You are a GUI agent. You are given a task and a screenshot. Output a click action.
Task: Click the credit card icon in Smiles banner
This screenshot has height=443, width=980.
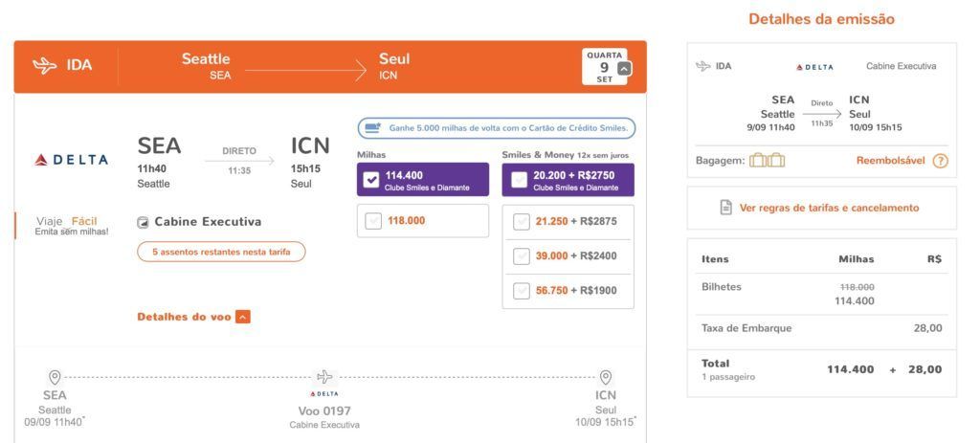tap(373, 128)
